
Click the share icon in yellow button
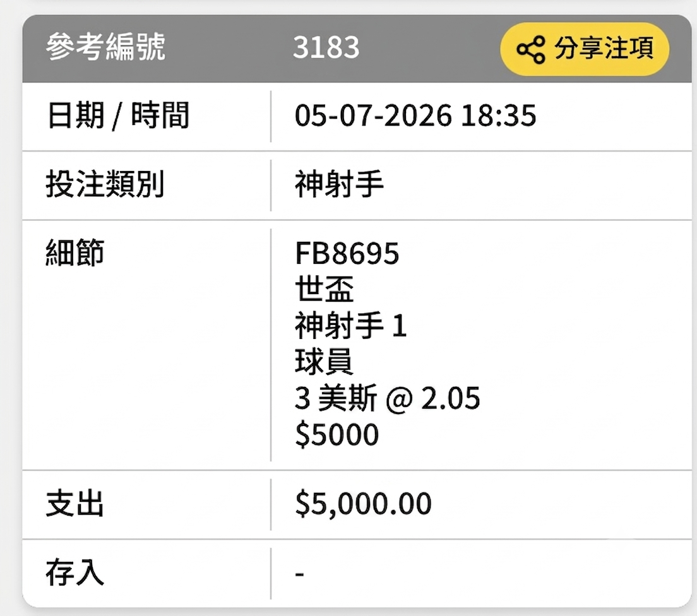(531, 49)
